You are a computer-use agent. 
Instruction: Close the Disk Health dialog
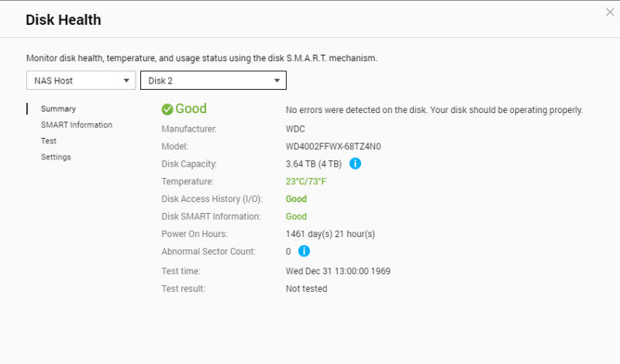[x=610, y=12]
